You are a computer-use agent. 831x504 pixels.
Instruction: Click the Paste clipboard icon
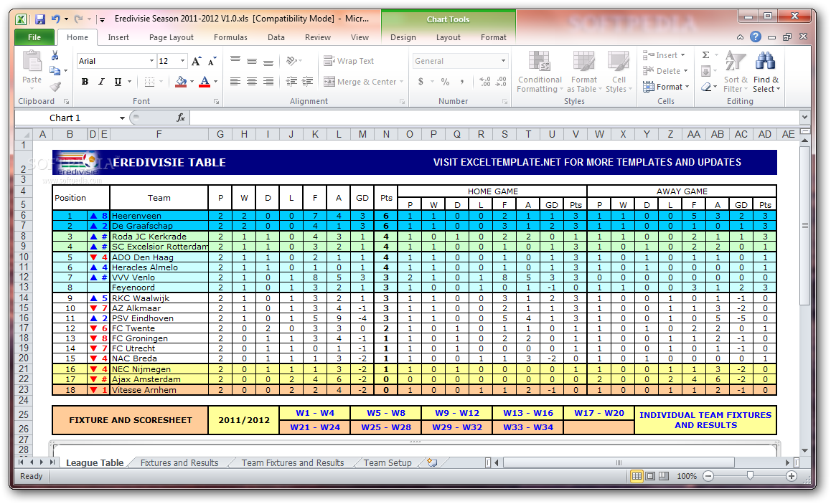(x=32, y=62)
